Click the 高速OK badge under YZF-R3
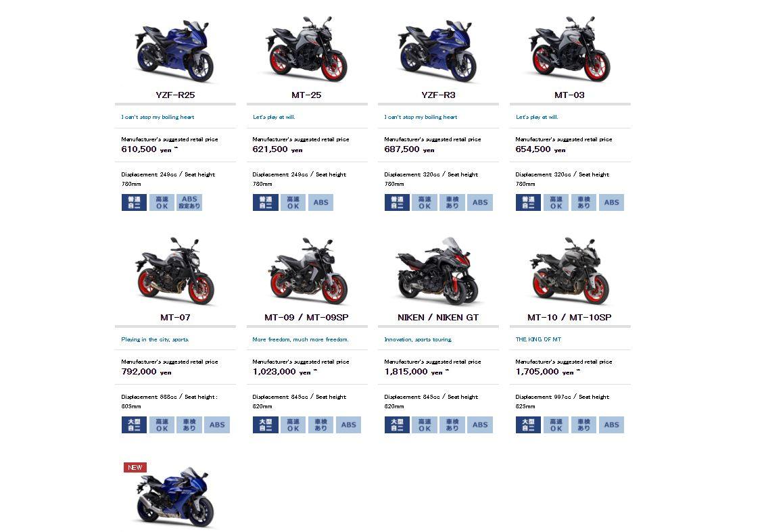764x532 pixels. 425,202
